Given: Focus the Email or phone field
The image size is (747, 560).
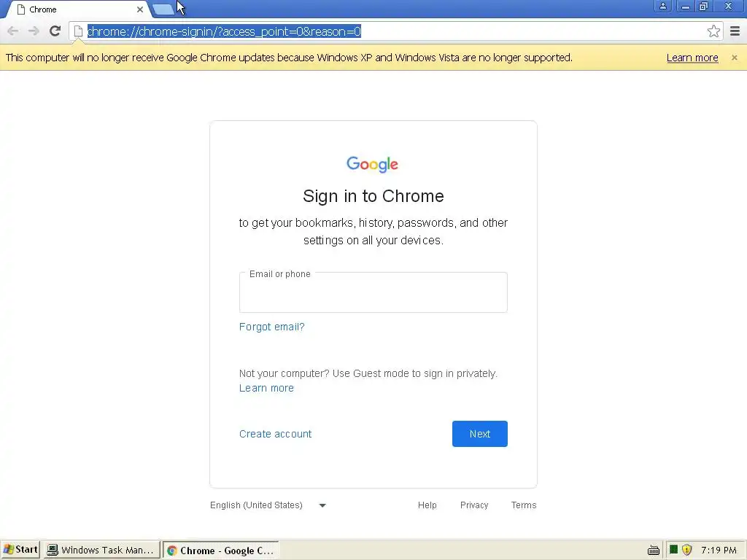Looking at the screenshot, I should pyautogui.click(x=373, y=292).
